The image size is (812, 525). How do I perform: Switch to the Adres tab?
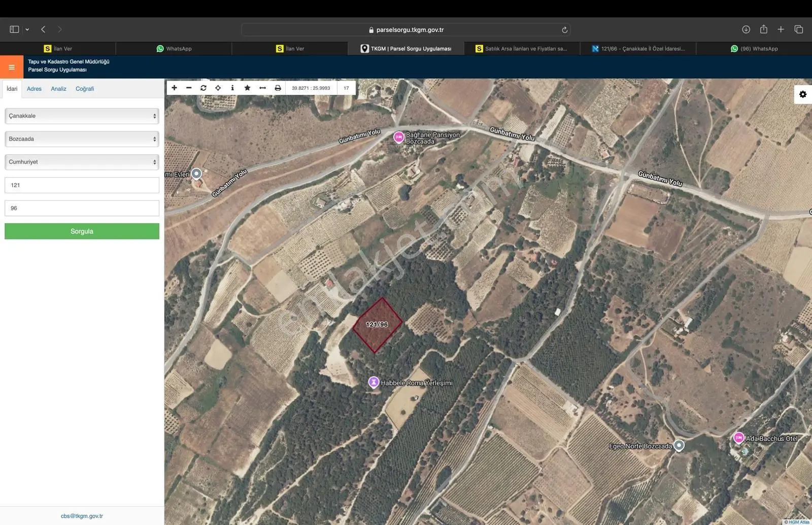click(34, 89)
